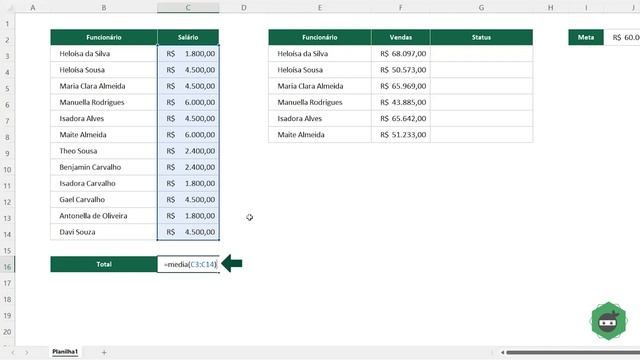Select column I header
640x360 pixels.
(586, 7)
